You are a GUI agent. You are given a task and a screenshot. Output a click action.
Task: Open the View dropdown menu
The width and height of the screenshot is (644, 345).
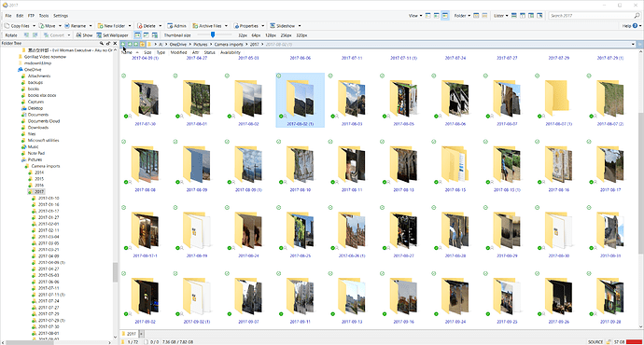pyautogui.click(x=415, y=16)
